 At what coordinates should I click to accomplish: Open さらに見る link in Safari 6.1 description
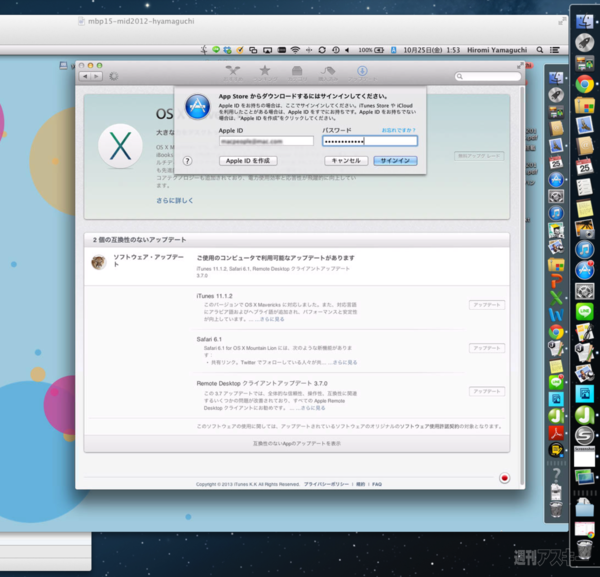[x=345, y=362]
